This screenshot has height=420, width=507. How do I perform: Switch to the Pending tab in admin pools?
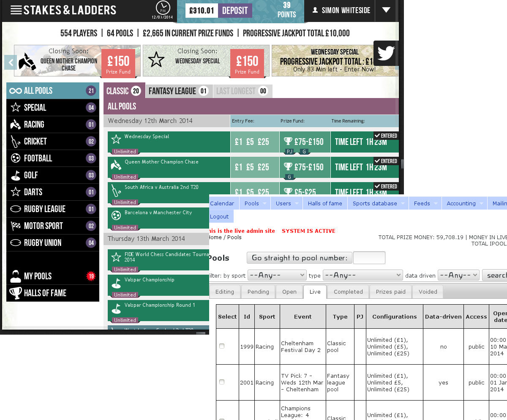pyautogui.click(x=258, y=292)
